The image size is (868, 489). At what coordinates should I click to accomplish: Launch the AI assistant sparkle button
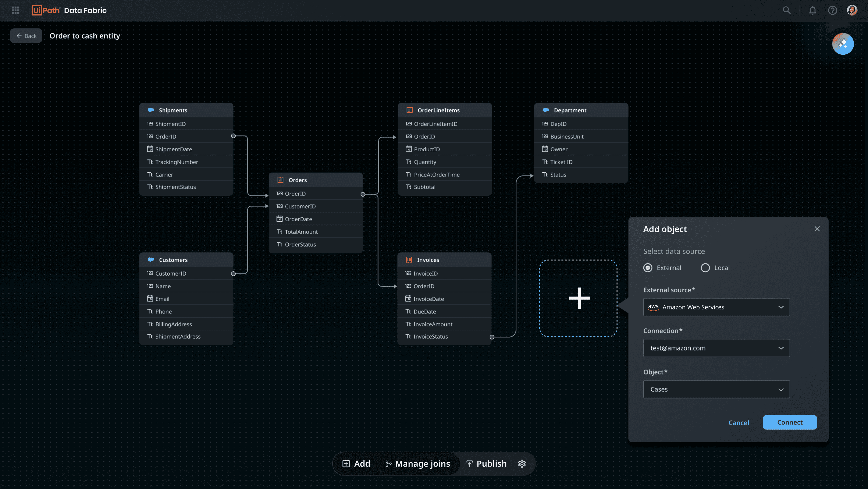click(x=843, y=44)
